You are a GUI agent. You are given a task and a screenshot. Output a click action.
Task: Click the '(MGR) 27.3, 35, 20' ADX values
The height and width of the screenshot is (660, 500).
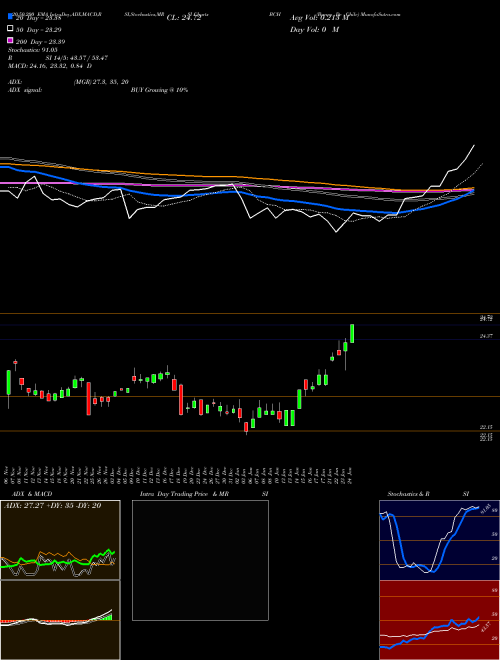[101, 82]
